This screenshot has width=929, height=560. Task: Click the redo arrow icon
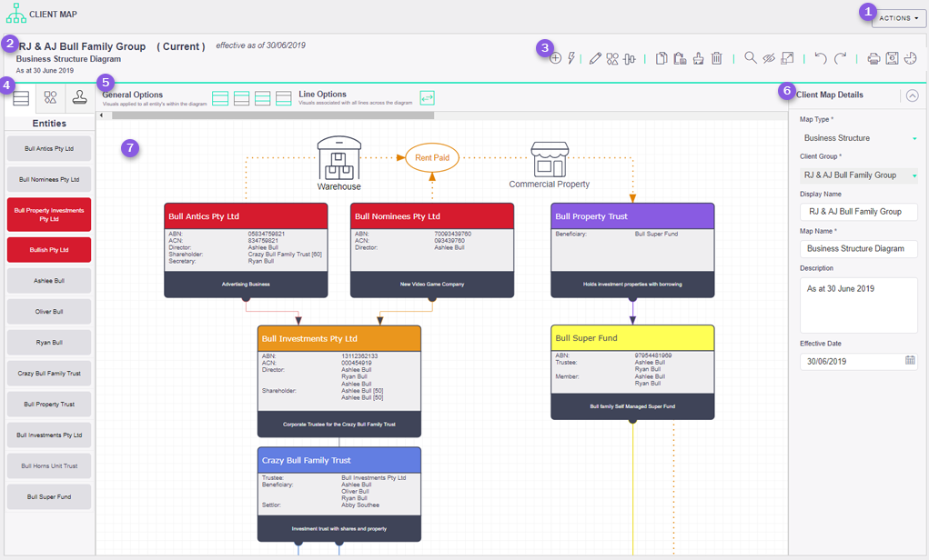point(840,58)
